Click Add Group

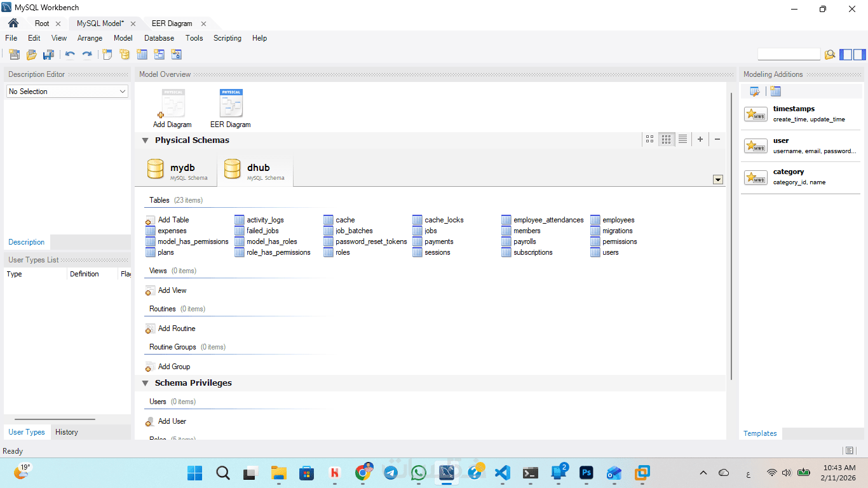point(168,367)
